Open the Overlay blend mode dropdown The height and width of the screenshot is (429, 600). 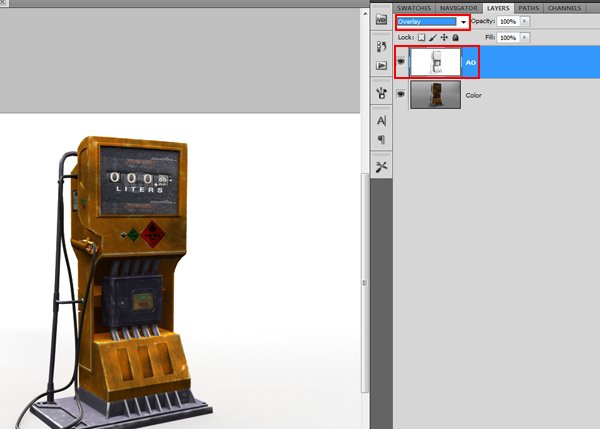[432, 21]
